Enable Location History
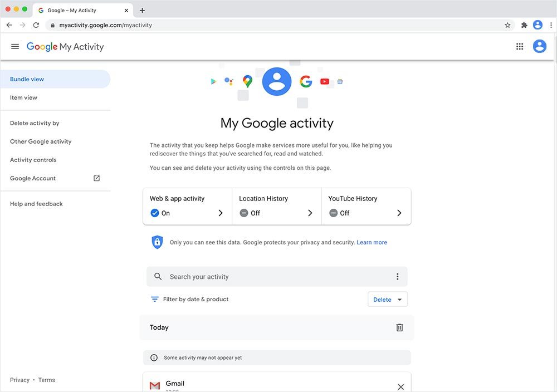 [x=244, y=213]
